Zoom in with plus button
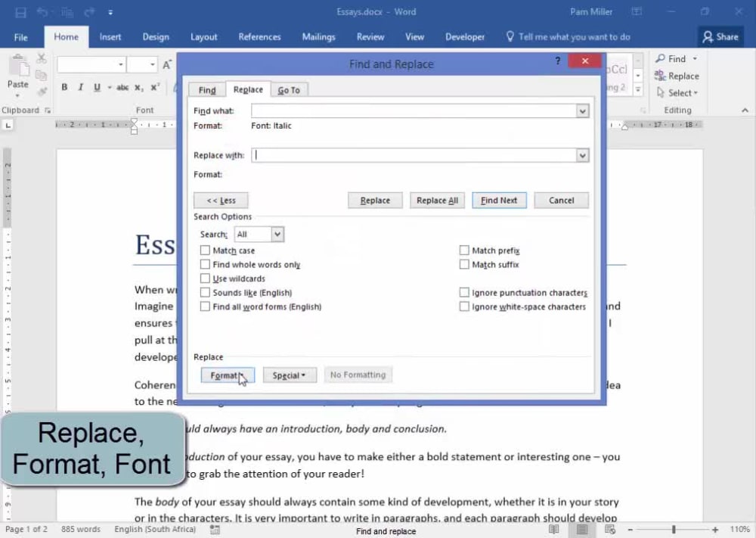The width and height of the screenshot is (756, 538). point(715,530)
